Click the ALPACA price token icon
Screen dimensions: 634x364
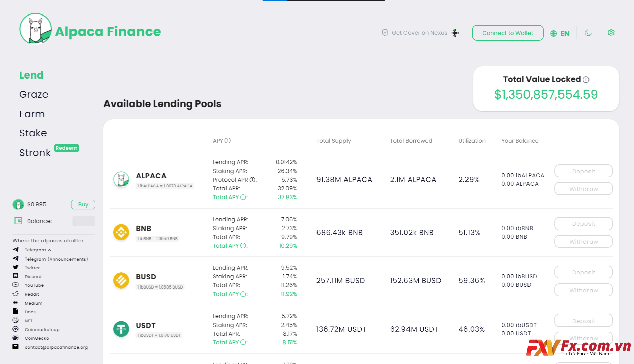click(18, 204)
